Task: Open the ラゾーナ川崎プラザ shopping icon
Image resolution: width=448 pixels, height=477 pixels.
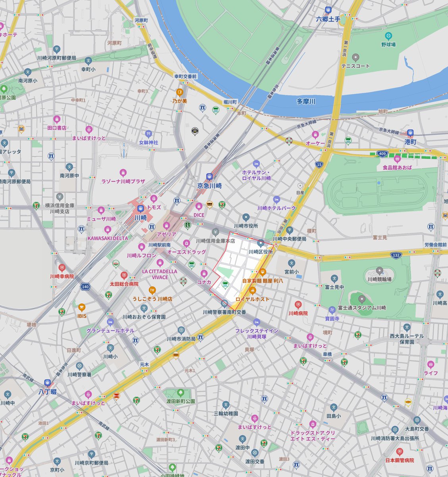Action: 123,173
